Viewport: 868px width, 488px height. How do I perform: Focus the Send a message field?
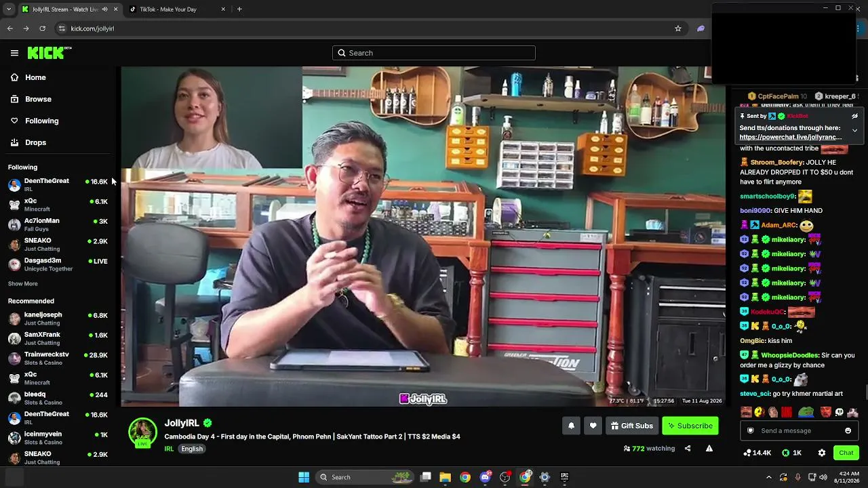point(800,430)
